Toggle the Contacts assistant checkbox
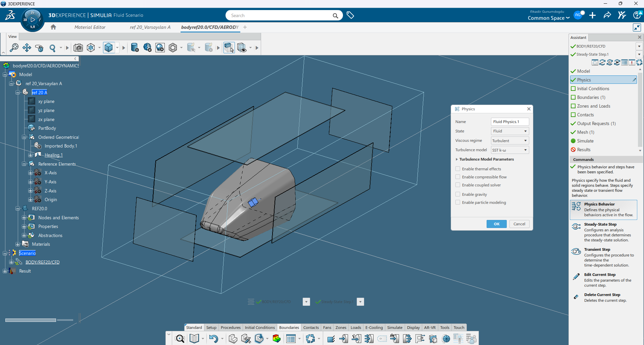The height and width of the screenshot is (345, 644). click(x=573, y=115)
